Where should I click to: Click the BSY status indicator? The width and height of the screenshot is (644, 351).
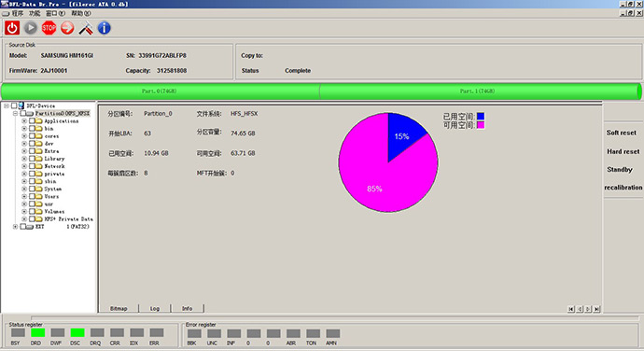[x=18, y=332]
